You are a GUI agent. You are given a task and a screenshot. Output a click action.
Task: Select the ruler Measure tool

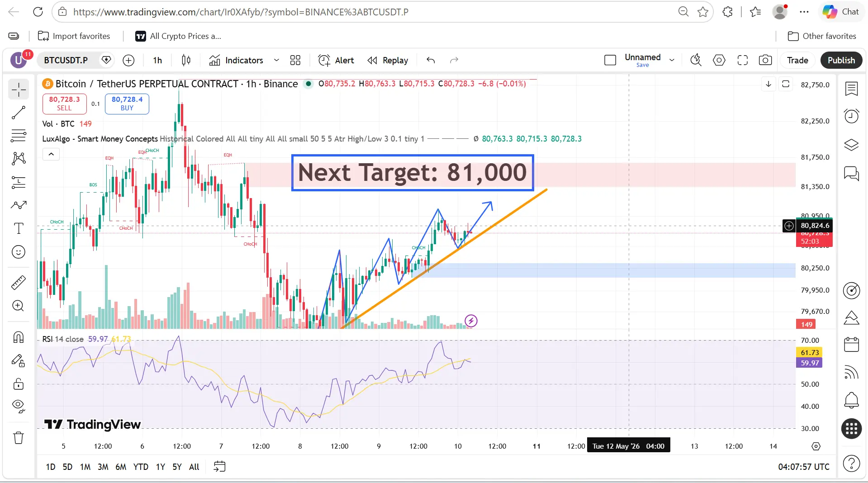[19, 283]
